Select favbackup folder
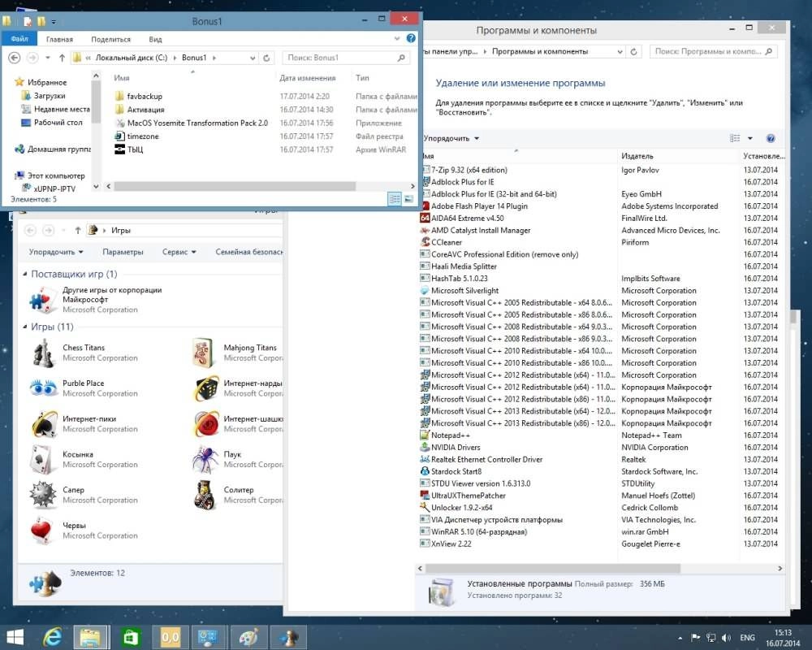The width and height of the screenshot is (812, 650). [145, 97]
